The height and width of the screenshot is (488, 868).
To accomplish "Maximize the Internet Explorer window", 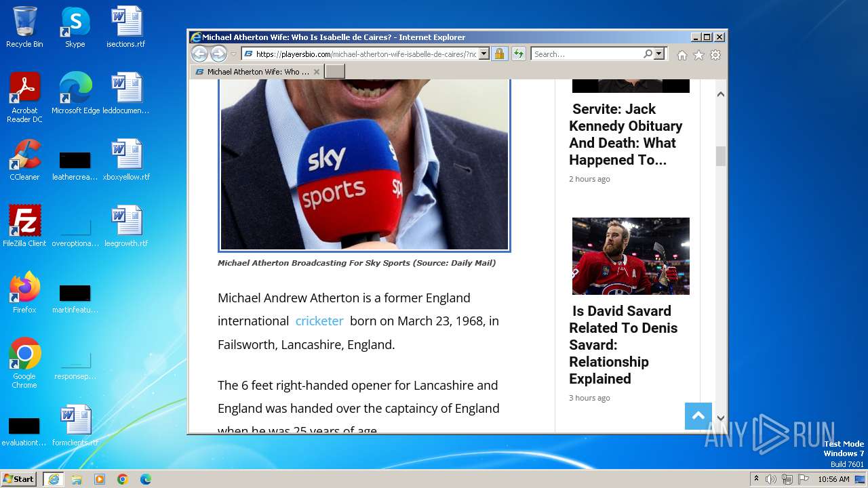I will click(707, 37).
